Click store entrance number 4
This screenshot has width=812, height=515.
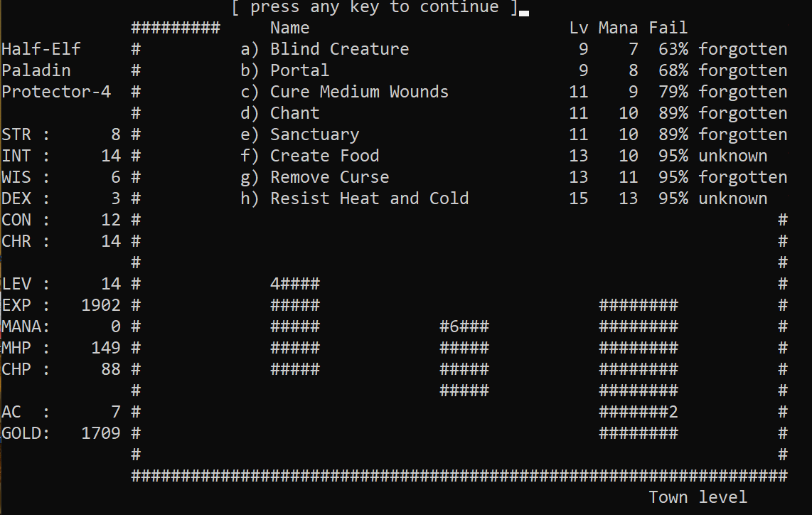[x=275, y=284]
